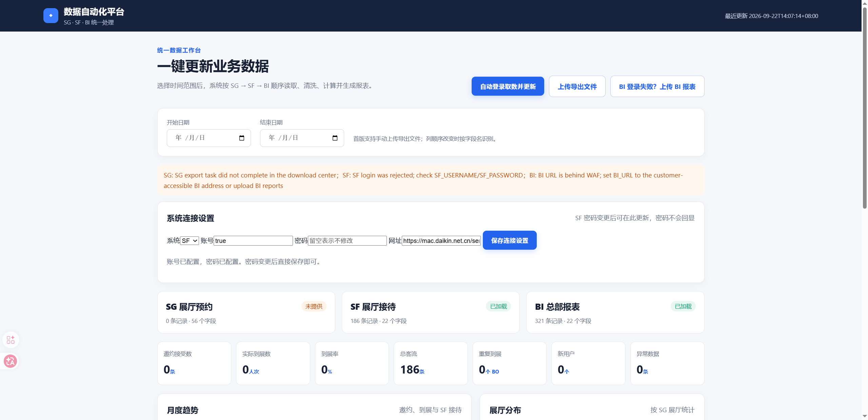Click the 到展率 metric card
868x420 pixels.
352,363
